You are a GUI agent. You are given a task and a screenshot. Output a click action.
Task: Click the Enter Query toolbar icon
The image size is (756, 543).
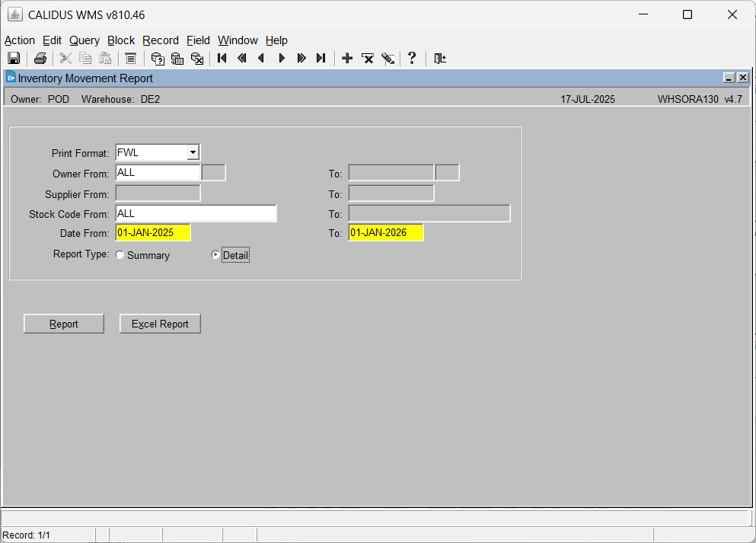coord(158,59)
